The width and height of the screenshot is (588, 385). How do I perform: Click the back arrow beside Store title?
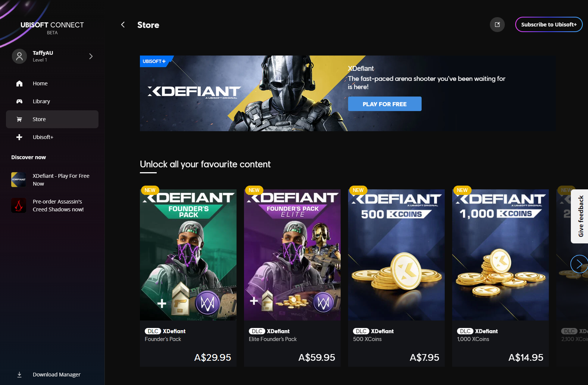pos(123,25)
